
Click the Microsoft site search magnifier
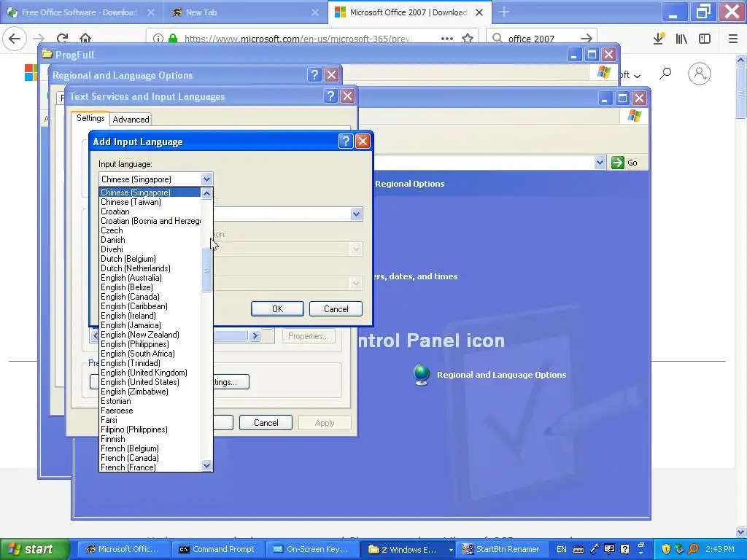[665, 74]
